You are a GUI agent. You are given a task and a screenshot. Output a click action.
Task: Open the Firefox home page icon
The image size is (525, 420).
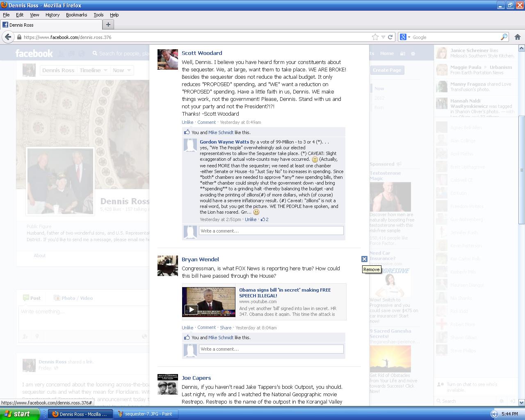pos(517,37)
